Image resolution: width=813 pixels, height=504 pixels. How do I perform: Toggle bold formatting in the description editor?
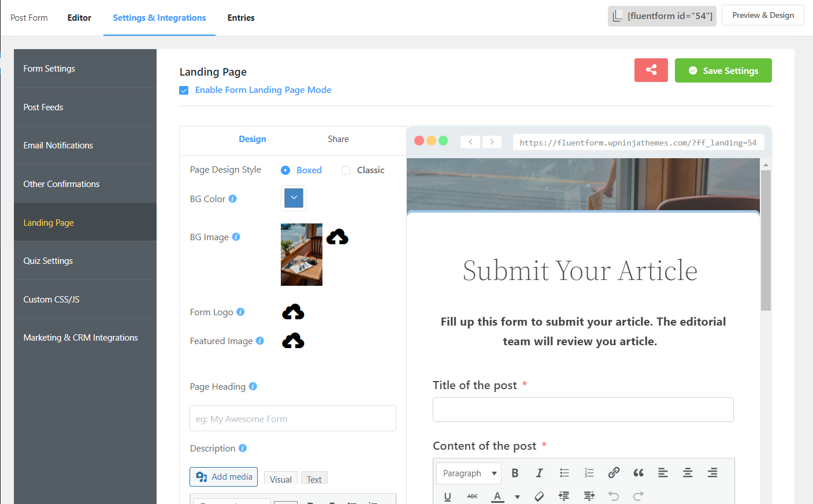coord(514,473)
